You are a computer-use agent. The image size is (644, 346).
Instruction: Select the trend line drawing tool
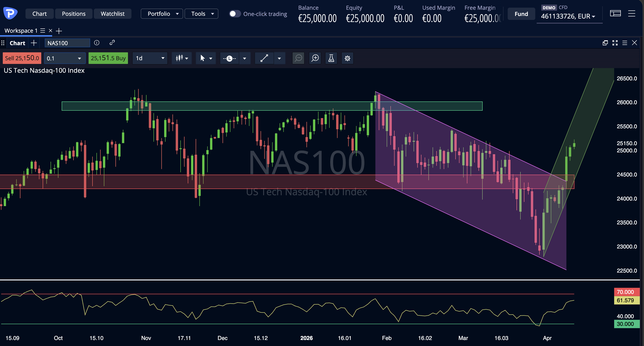click(x=264, y=58)
